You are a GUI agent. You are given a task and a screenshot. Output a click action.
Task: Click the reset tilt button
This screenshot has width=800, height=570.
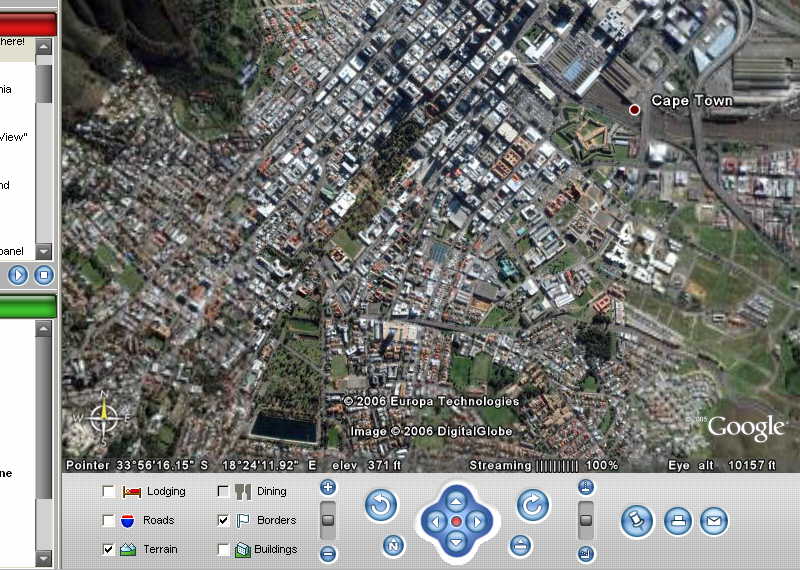pos(520,546)
